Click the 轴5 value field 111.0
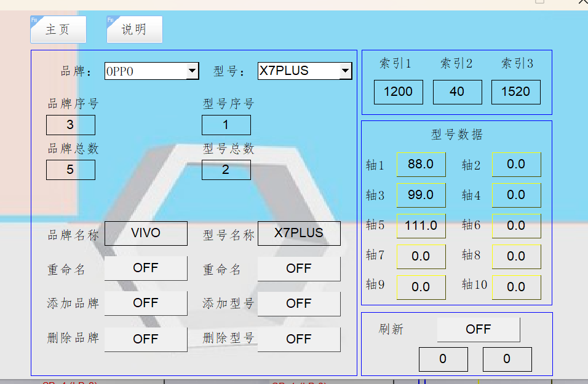Image resolution: width=588 pixels, height=384 pixels. pos(421,226)
